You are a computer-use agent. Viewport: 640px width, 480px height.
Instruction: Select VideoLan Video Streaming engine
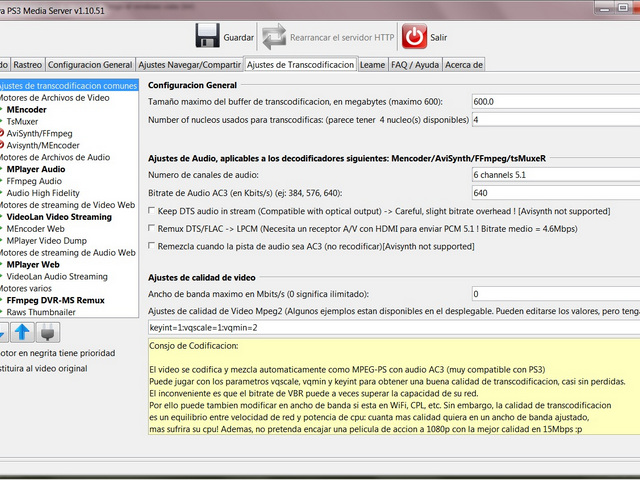[x=59, y=217]
